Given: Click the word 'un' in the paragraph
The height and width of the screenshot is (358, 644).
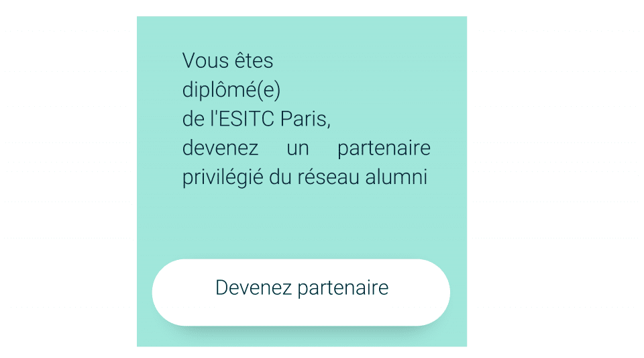Looking at the screenshot, I should pos(298,149).
